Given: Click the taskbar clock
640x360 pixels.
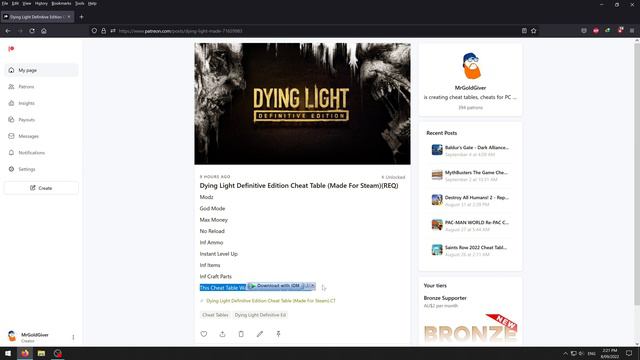Looking at the screenshot, I should point(609,353).
